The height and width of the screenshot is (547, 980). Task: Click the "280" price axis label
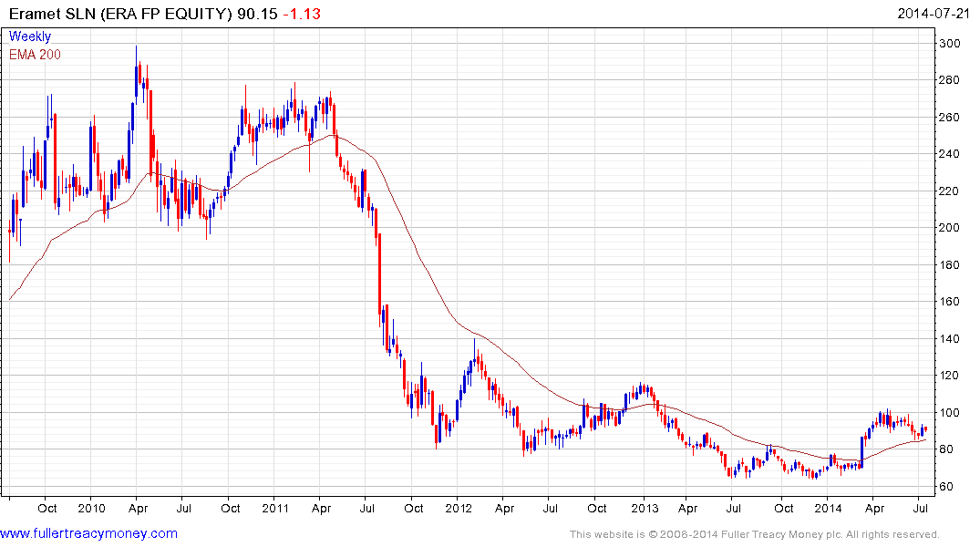click(x=950, y=80)
